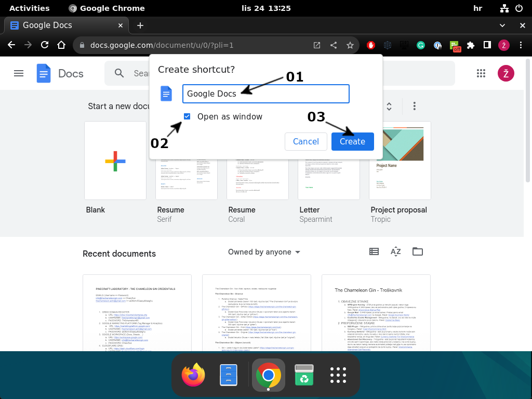Click the Create button in shortcut dialog
This screenshot has height=399, width=532.
(353, 141)
